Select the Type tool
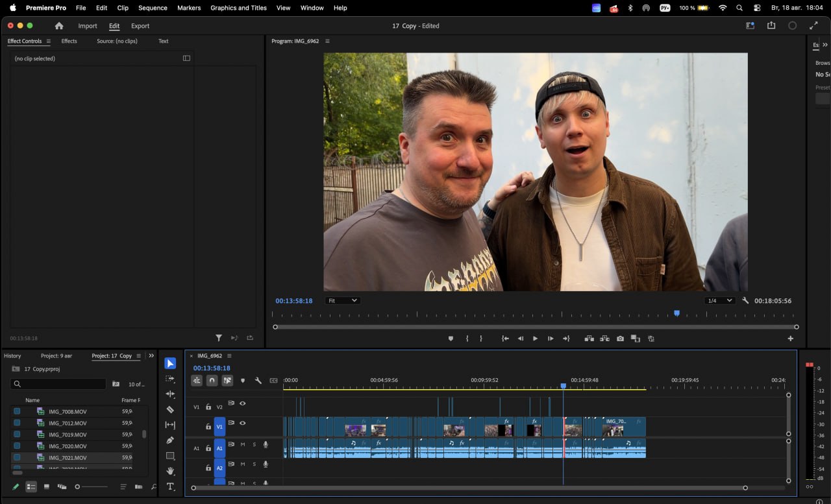Viewport: 831px width, 504px height. click(x=170, y=486)
